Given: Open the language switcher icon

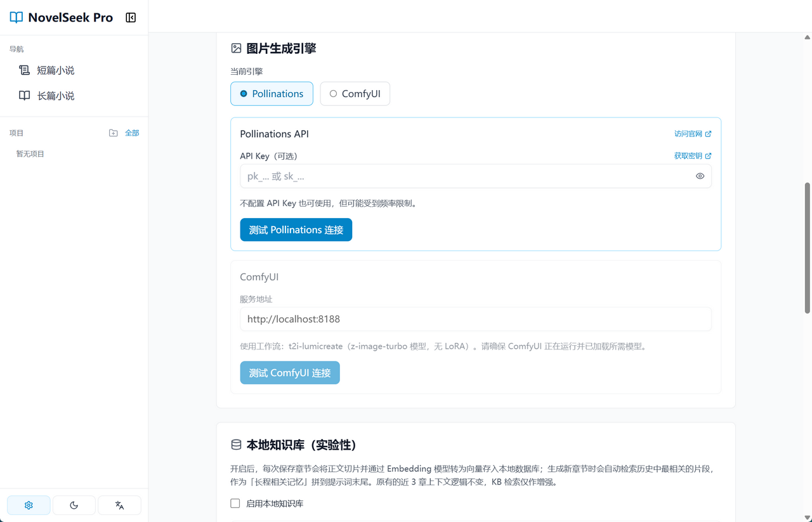Looking at the screenshot, I should [119, 505].
